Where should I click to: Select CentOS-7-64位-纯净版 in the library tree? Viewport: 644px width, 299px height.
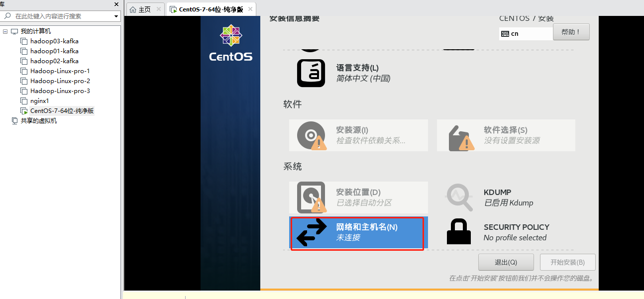[x=62, y=111]
